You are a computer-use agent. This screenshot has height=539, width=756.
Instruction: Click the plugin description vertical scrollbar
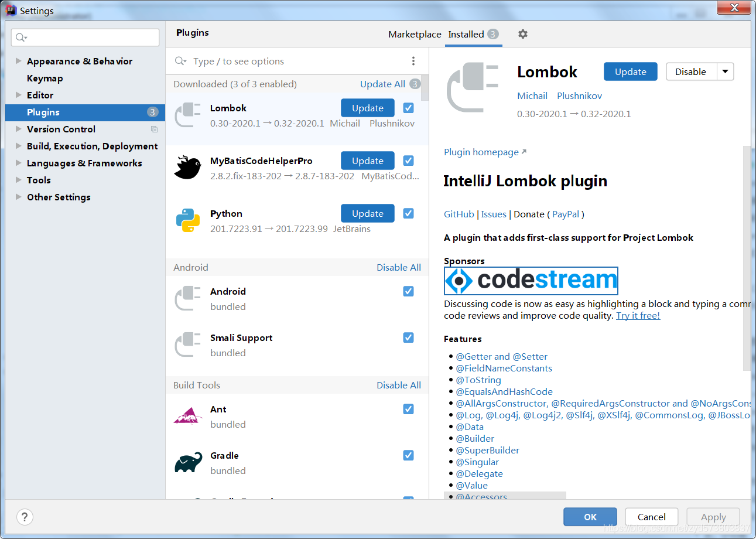click(747, 258)
